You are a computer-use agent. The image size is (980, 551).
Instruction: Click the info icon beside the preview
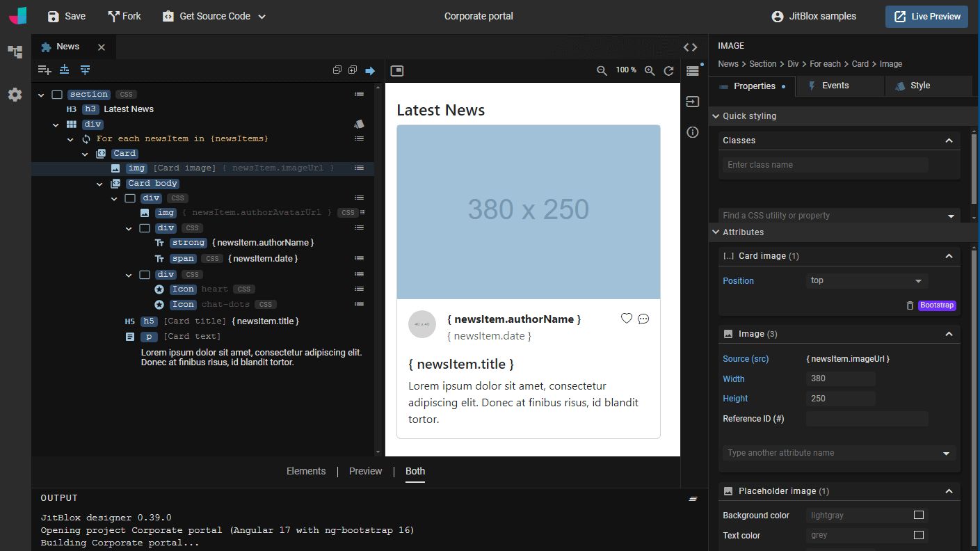coord(692,132)
